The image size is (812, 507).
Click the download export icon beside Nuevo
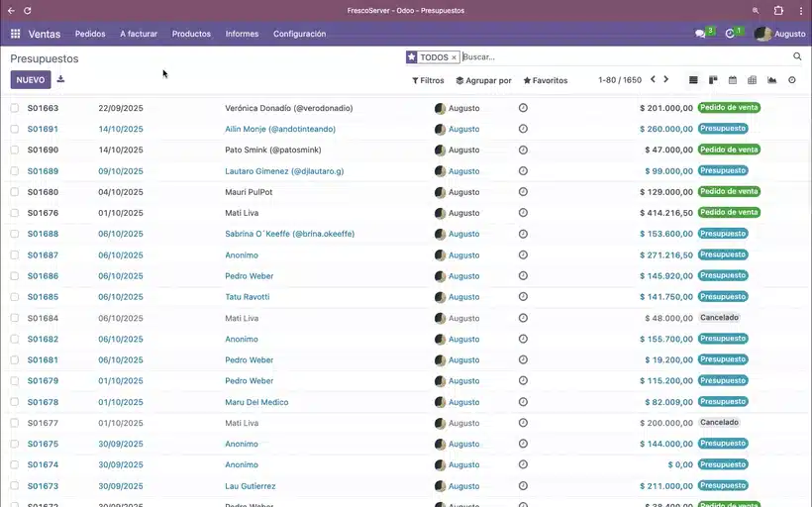coord(60,79)
